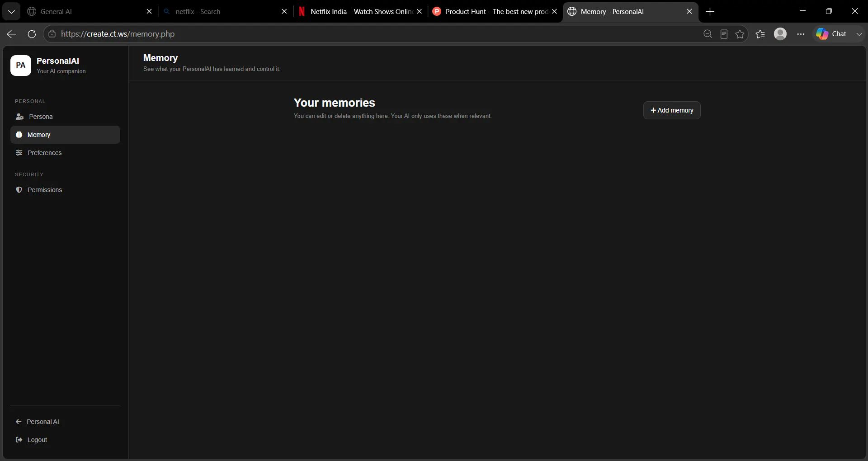
Task: Open the reader view icon
Action: pos(724,34)
